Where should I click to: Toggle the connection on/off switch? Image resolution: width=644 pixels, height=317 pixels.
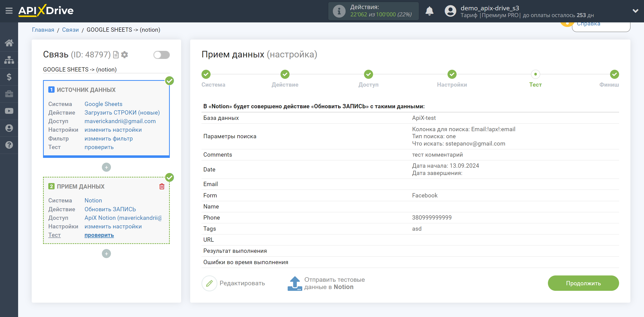162,55
